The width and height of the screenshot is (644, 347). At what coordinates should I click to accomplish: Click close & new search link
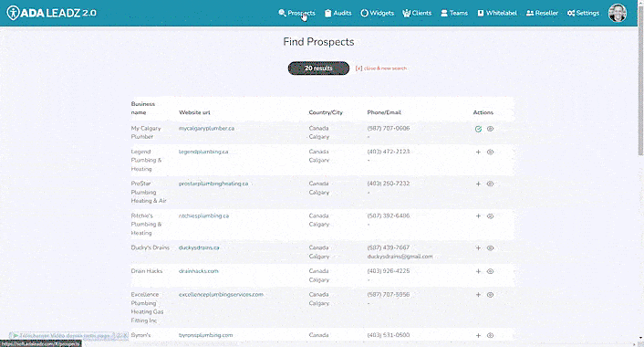coord(381,68)
